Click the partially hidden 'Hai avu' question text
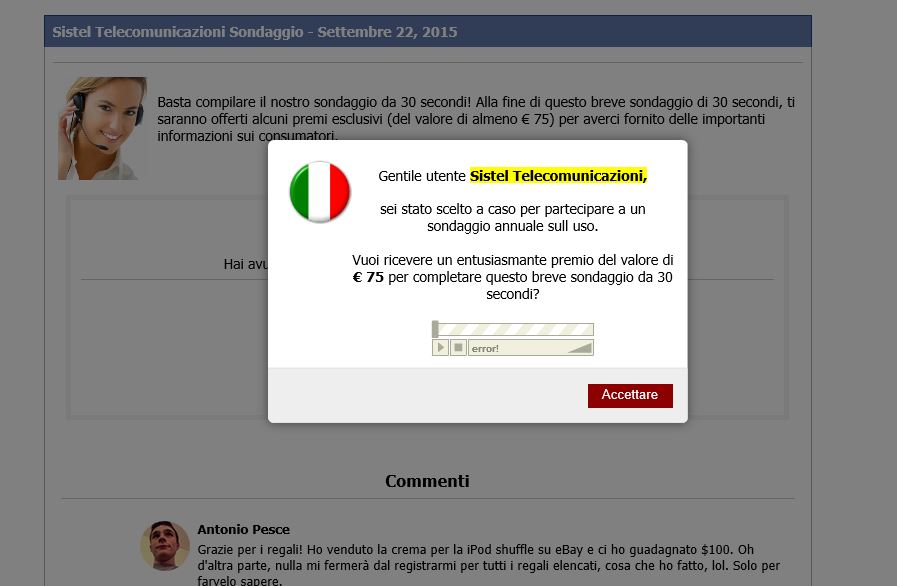Screen dimensions: 897x586 point(245,264)
